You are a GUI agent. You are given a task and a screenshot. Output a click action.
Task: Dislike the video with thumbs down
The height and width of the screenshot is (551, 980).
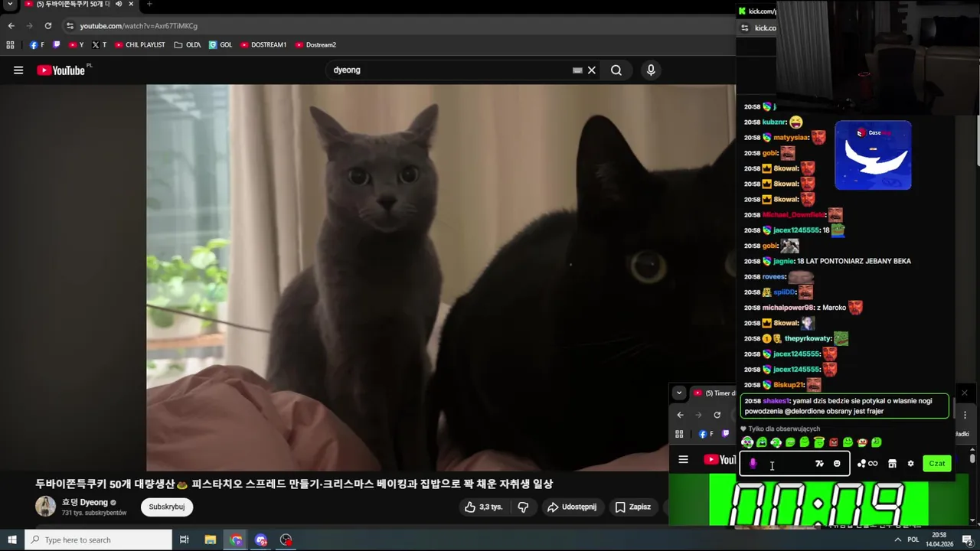524,507
